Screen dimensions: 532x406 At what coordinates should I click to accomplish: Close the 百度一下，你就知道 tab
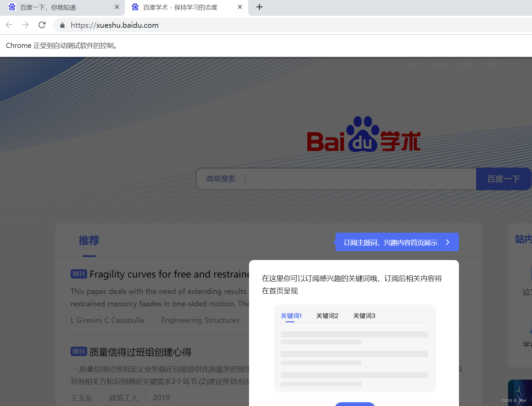point(117,7)
